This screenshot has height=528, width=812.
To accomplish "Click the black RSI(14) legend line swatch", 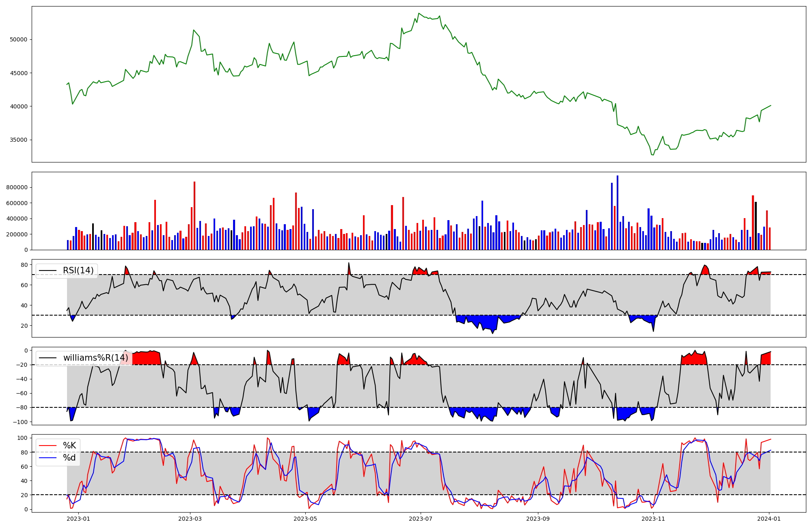I will (x=47, y=270).
